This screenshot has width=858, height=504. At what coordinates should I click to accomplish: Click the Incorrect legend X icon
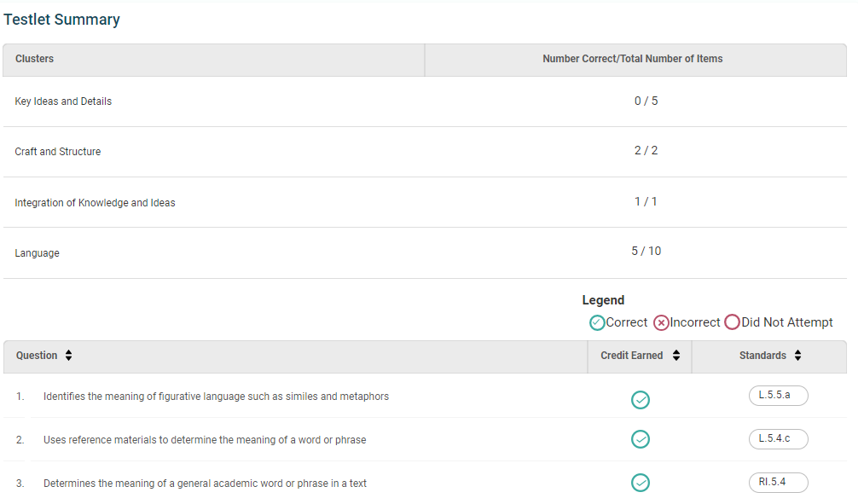(x=661, y=323)
